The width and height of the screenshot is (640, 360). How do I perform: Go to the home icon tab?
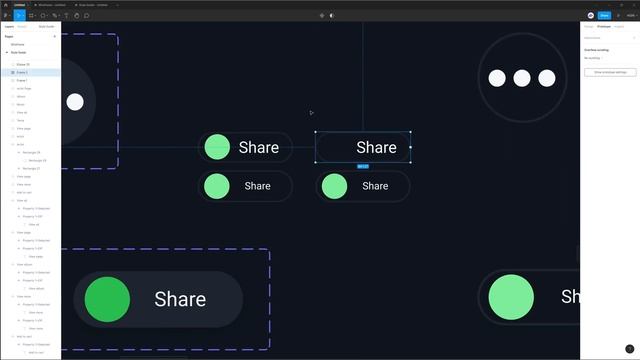click(6, 5)
